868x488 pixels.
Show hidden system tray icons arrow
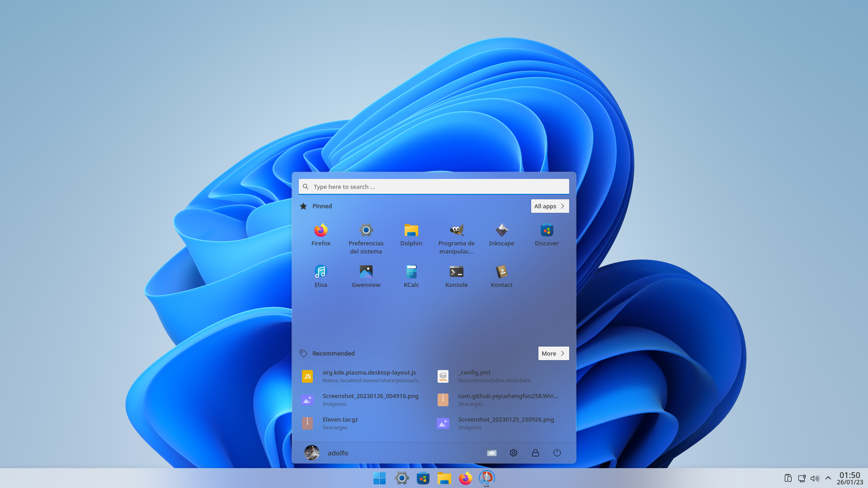[x=828, y=478]
